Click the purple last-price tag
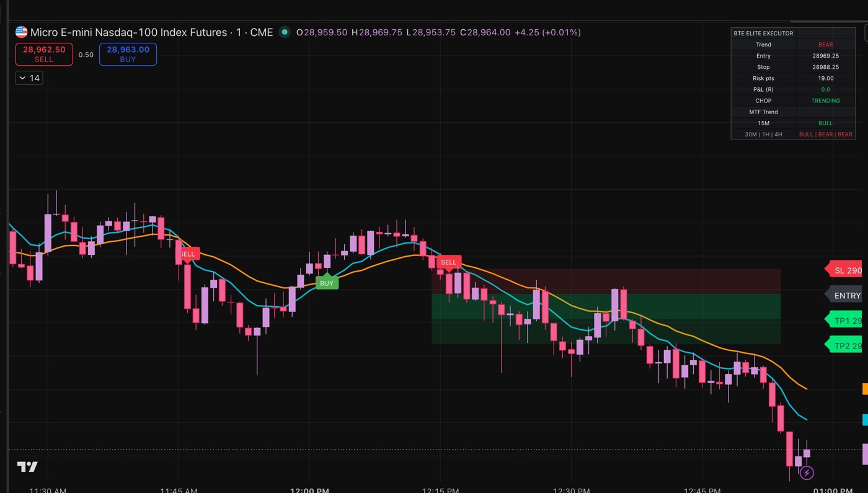 (865, 454)
